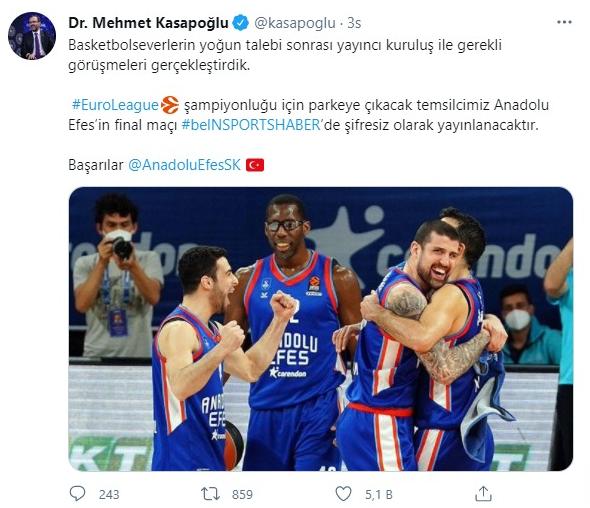Click the tweet body text paragraph
The height and width of the screenshot is (508, 590).
[x=309, y=105]
